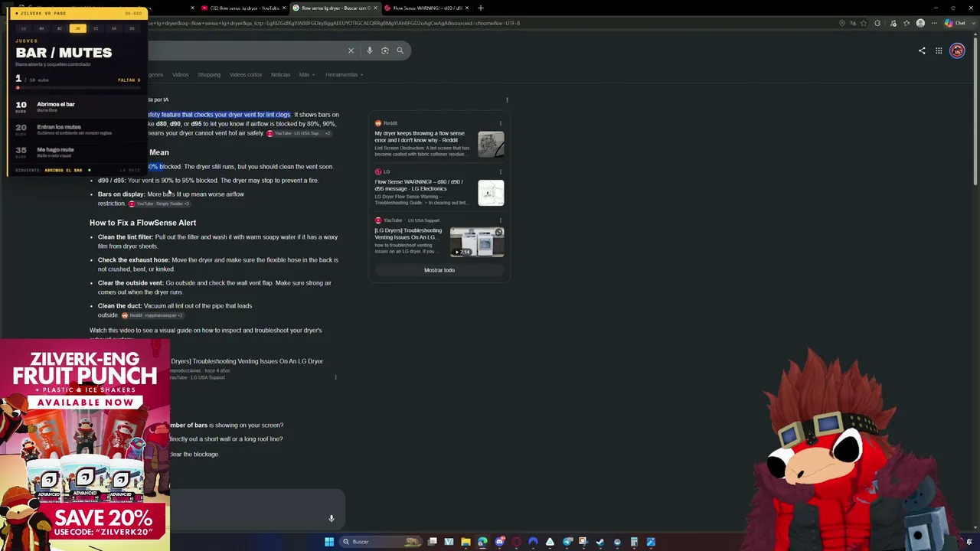The image size is (980, 551).
Task: Open the Videos cortos search filter
Action: (246, 75)
